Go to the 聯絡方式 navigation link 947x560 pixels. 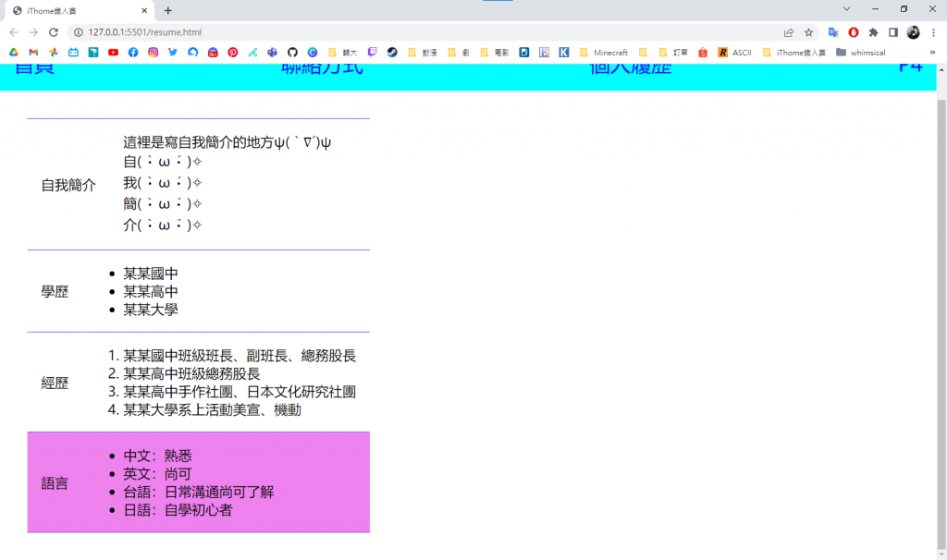(323, 67)
